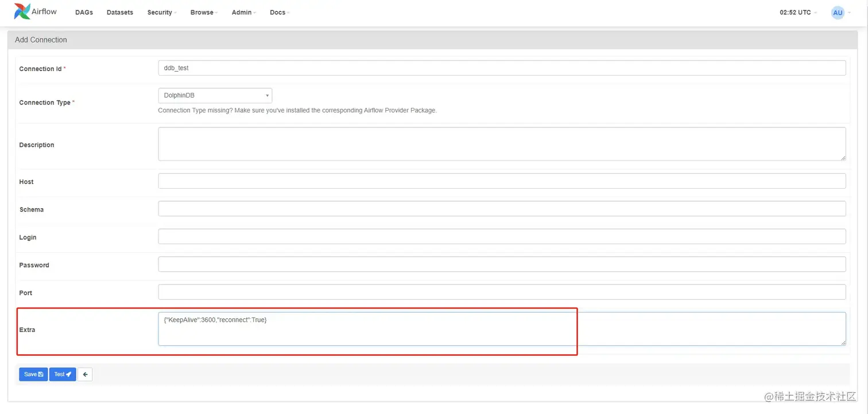Expand the Docs menu
Screen dimensions: 868x414
(x=280, y=13)
